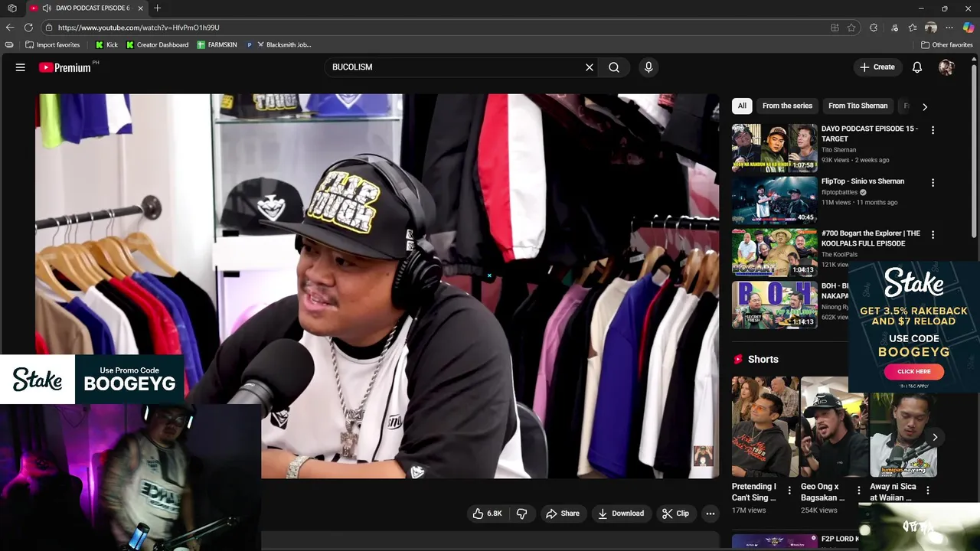Open FlipTop - Sinio vs Shernan thumbnail

tap(774, 201)
